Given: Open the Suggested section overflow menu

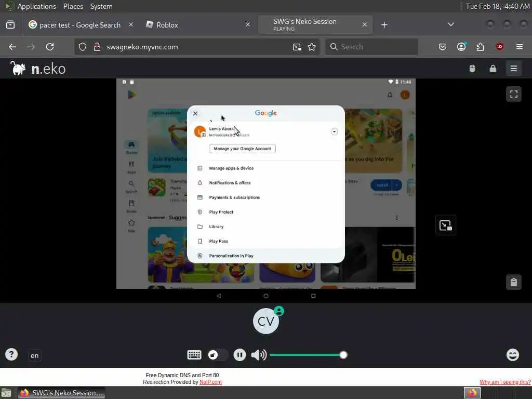Looking at the screenshot, I should pos(396,218).
